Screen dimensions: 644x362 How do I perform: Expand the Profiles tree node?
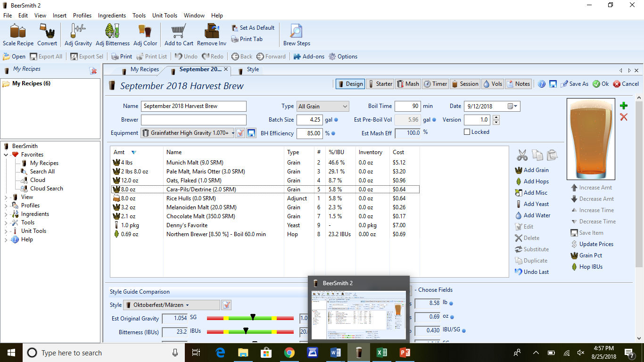point(6,206)
